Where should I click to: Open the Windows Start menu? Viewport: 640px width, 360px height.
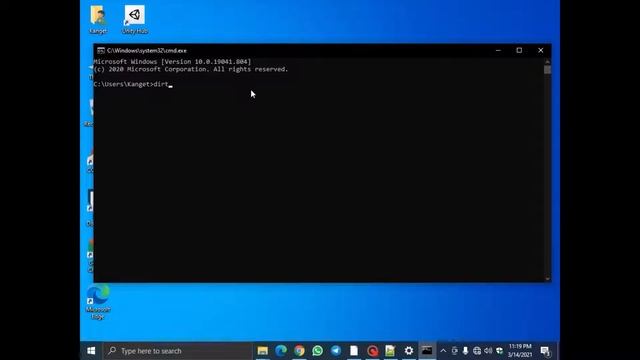(x=91, y=351)
